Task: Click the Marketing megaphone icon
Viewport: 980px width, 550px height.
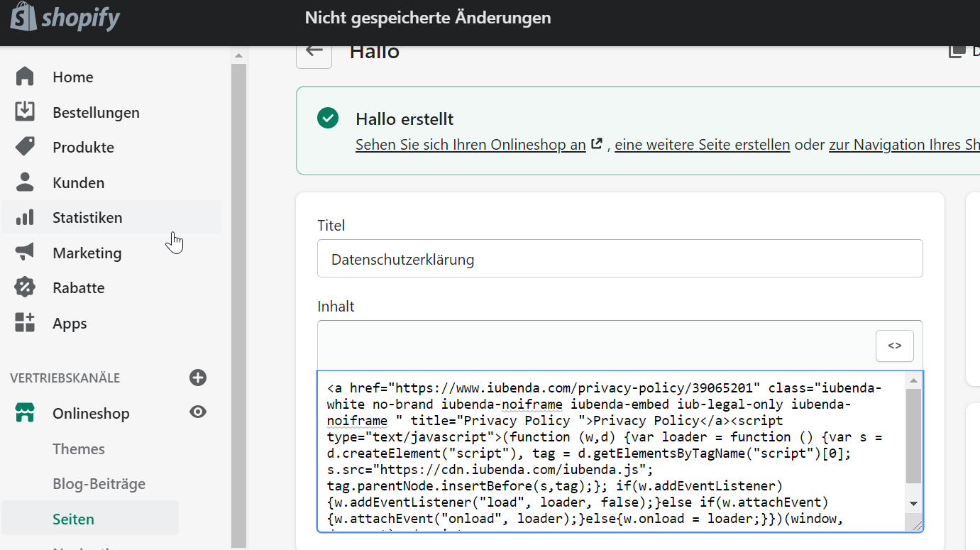Action: [25, 253]
